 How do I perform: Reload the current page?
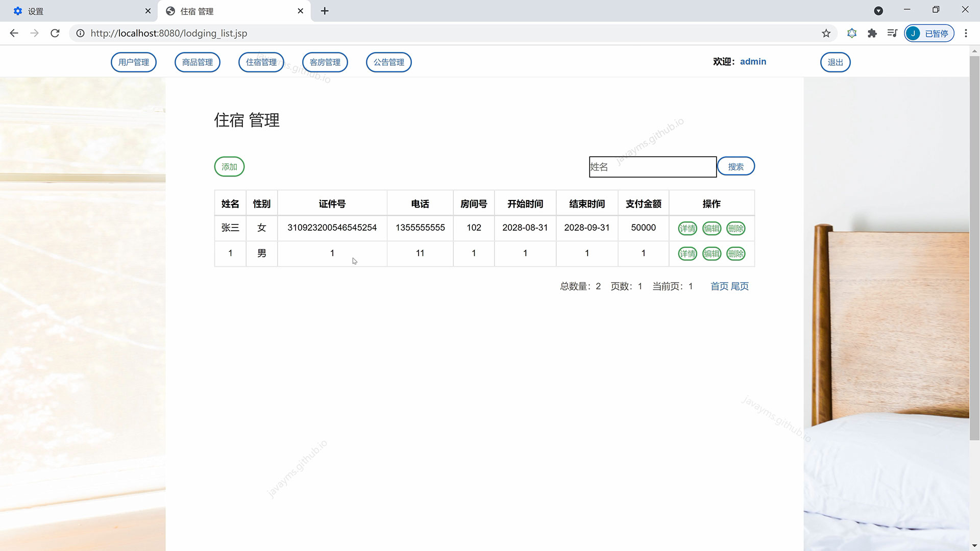click(x=55, y=33)
